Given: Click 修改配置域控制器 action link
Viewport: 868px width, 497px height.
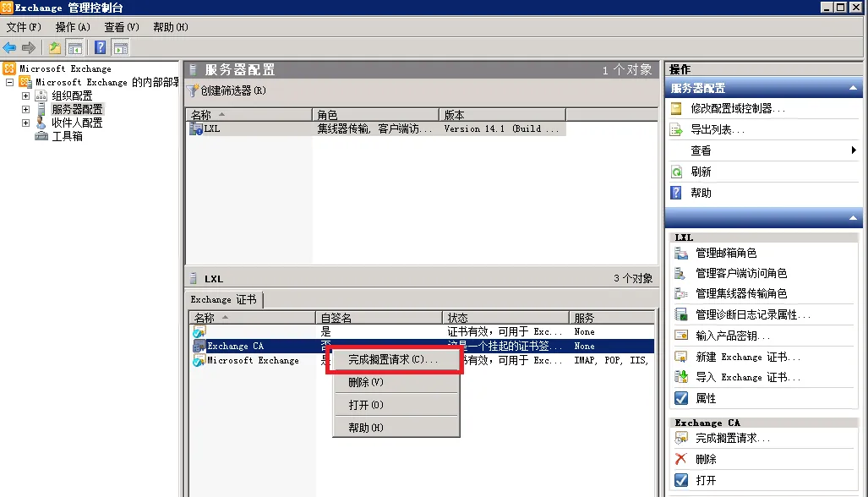Looking at the screenshot, I should pos(737,108).
